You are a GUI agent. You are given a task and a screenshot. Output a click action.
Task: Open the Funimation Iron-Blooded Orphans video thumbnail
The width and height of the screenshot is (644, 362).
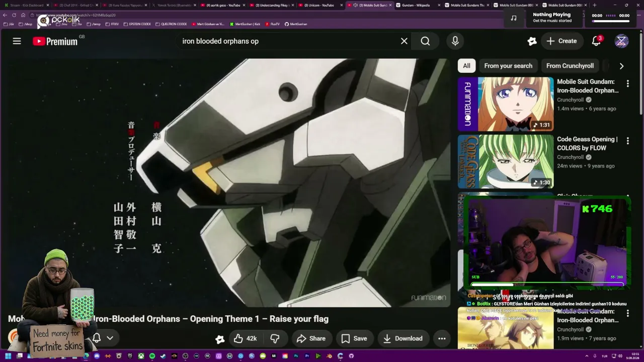pyautogui.click(x=506, y=104)
